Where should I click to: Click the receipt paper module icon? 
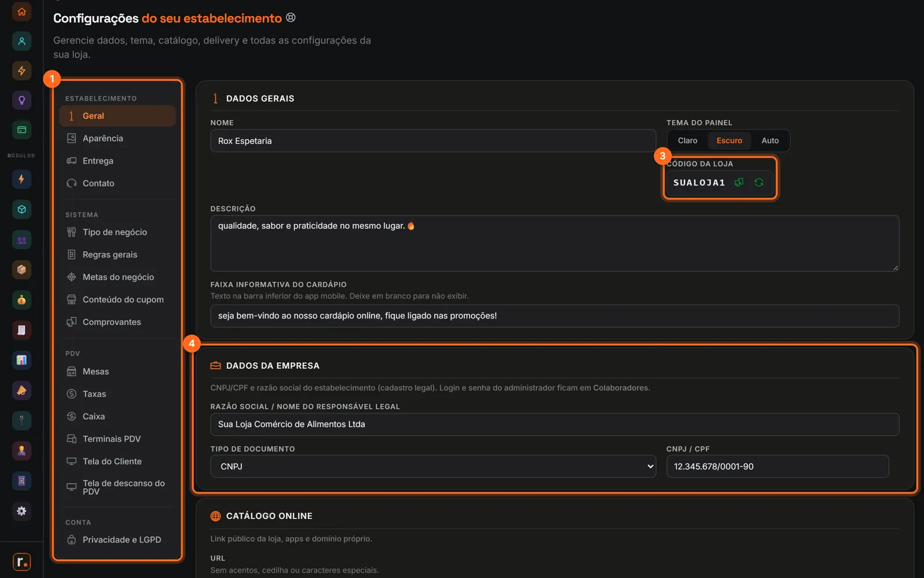(21, 330)
